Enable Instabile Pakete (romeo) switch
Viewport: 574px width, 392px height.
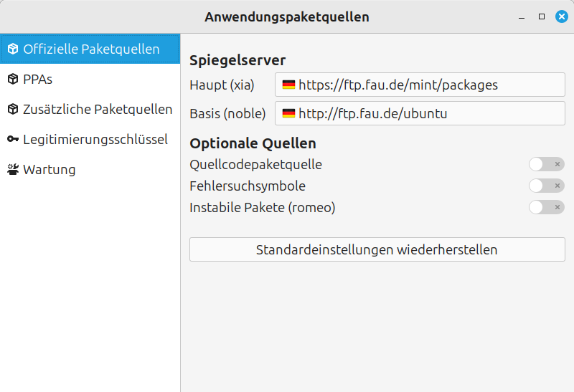[x=546, y=207]
